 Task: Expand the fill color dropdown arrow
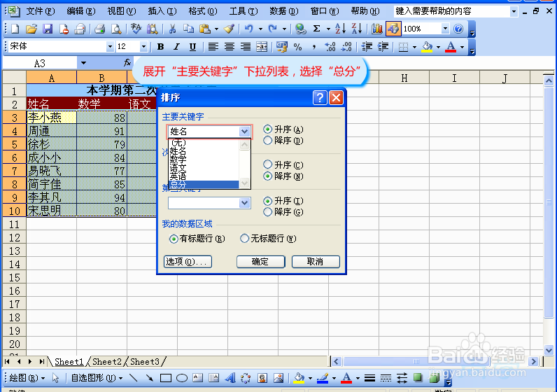click(438, 47)
